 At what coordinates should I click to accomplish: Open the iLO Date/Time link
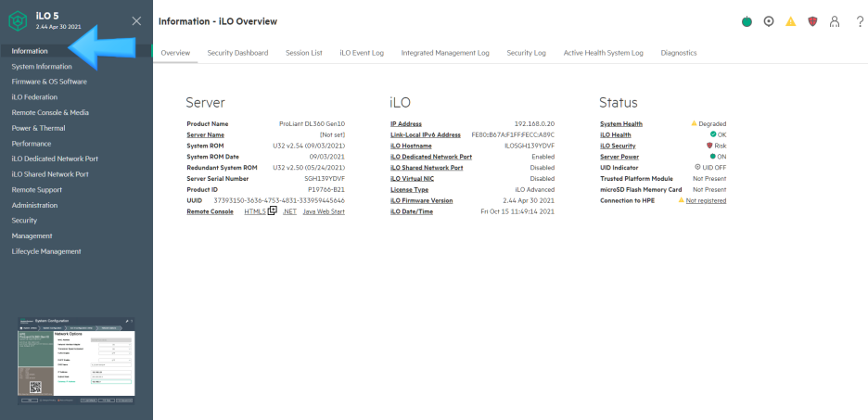click(412, 211)
